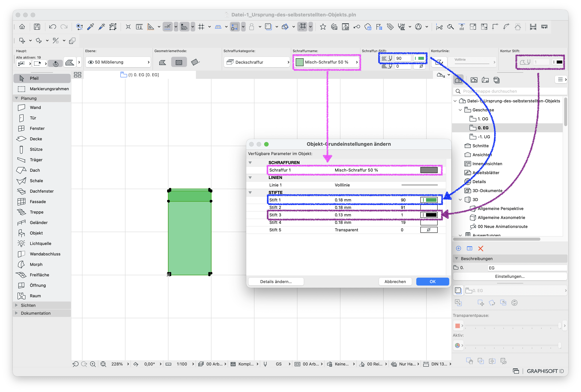581x392 pixels.
Task: Select Allgemeine Axonometrie in navigator
Action: (501, 218)
